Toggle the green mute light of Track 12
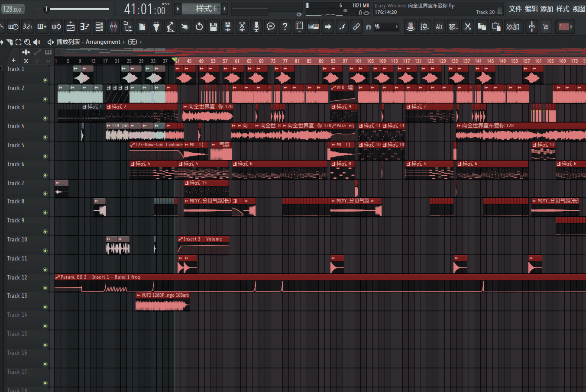586x392 pixels. pyautogui.click(x=45, y=288)
